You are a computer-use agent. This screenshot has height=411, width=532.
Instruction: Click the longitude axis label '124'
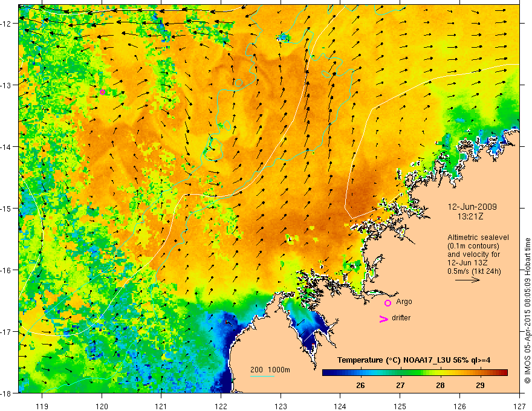click(340, 406)
